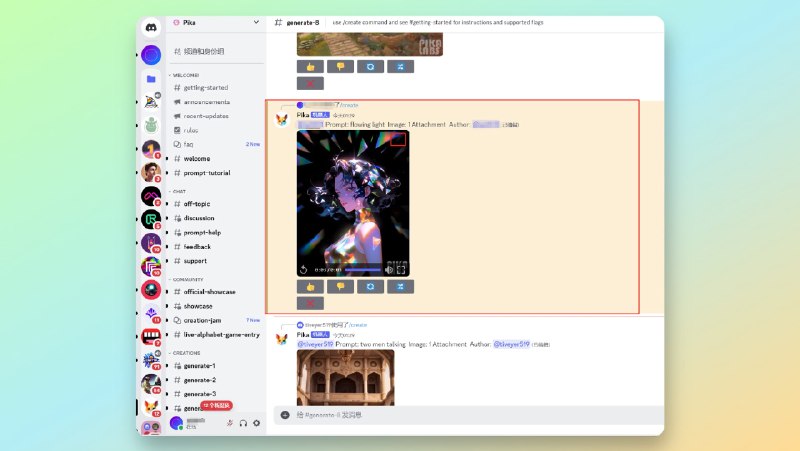
Task: Open the black server icon with pink logo
Action: click(x=151, y=196)
